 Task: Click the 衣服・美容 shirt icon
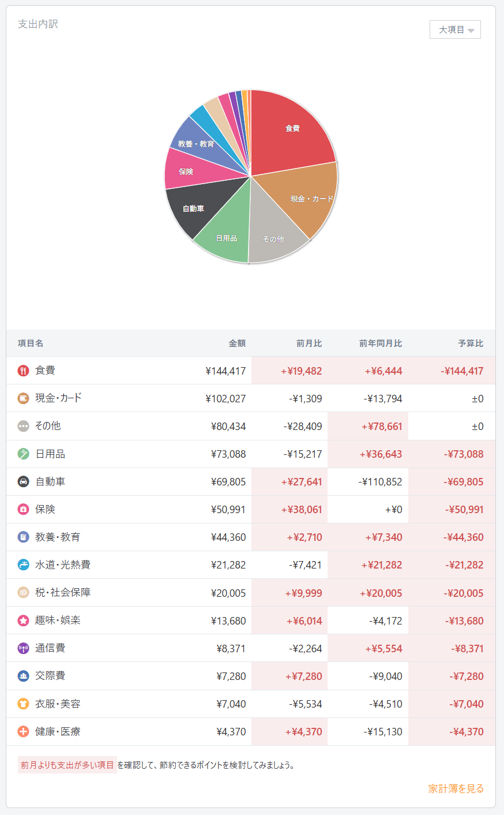pos(23,704)
